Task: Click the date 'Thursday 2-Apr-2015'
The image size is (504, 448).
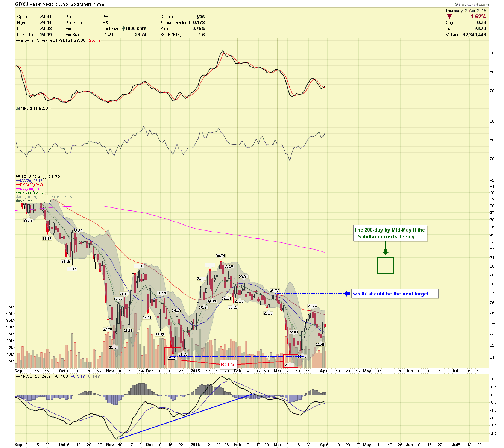Action: pos(466,11)
